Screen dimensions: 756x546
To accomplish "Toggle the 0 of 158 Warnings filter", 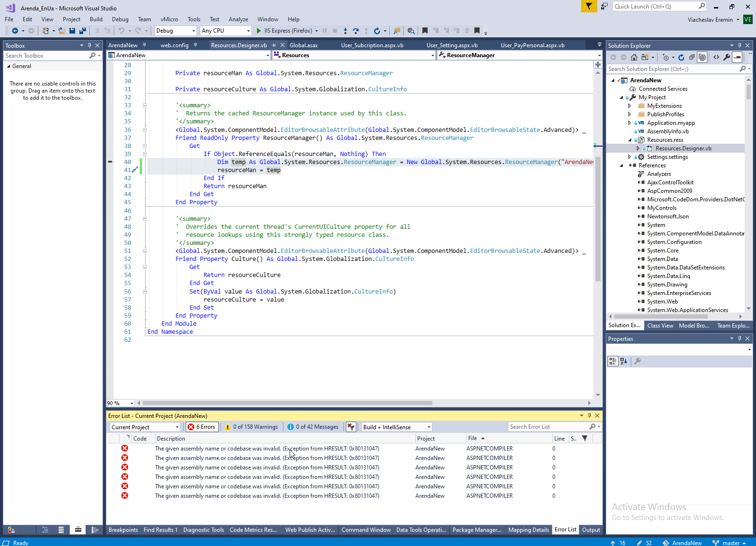I will (x=251, y=427).
